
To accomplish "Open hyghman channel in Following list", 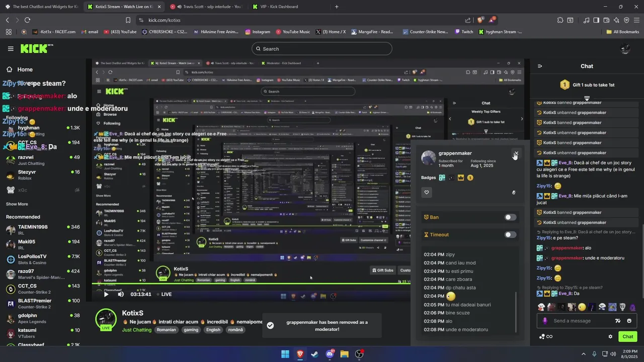I will pyautogui.click(x=43, y=131).
